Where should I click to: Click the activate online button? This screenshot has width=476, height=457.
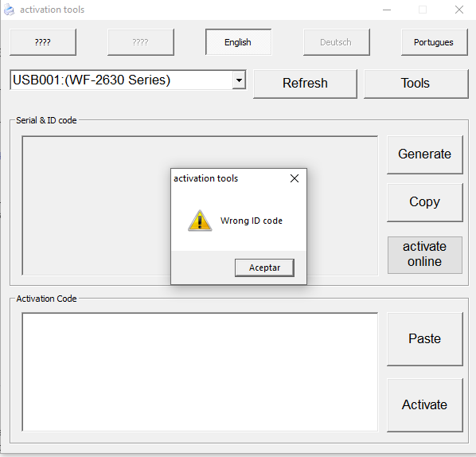[x=425, y=255]
